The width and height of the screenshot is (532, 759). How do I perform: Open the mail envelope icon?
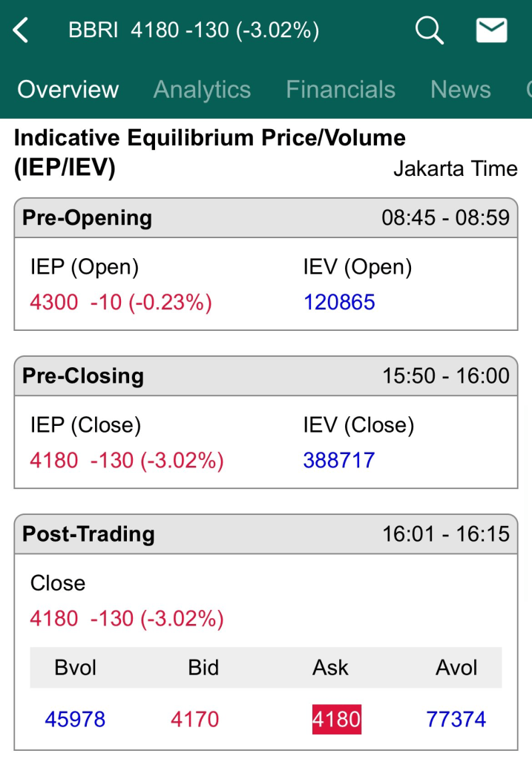click(x=491, y=30)
